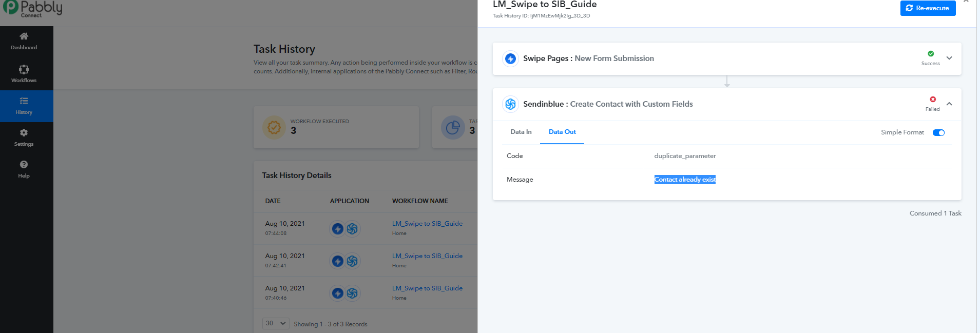The height and width of the screenshot is (333, 980).
Task: Switch to the Data In tab
Action: coord(521,132)
